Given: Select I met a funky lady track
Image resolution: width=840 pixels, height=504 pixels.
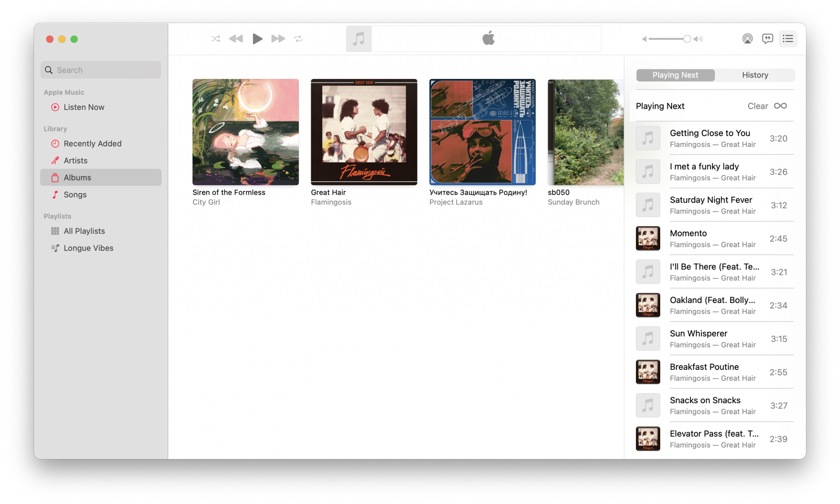Looking at the screenshot, I should pyautogui.click(x=715, y=172).
